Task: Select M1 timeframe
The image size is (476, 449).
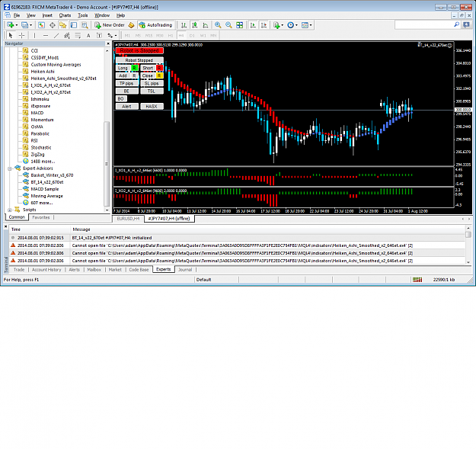Action: pos(127,36)
